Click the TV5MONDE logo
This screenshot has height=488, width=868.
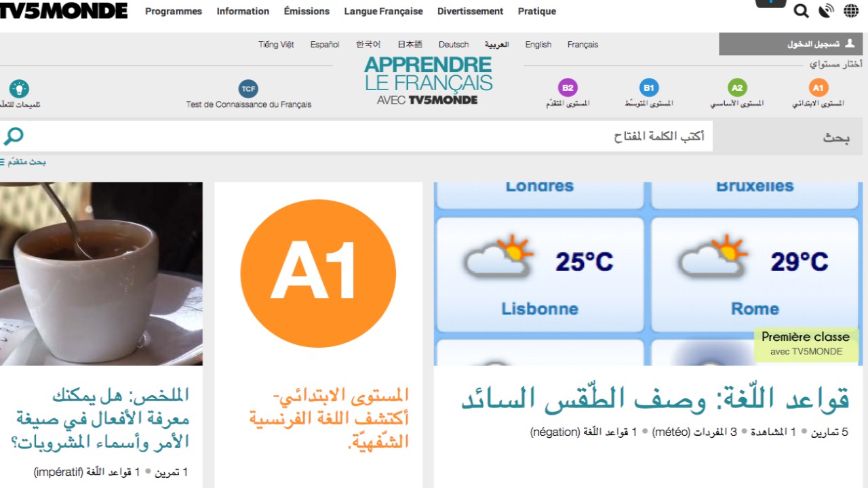tap(64, 10)
